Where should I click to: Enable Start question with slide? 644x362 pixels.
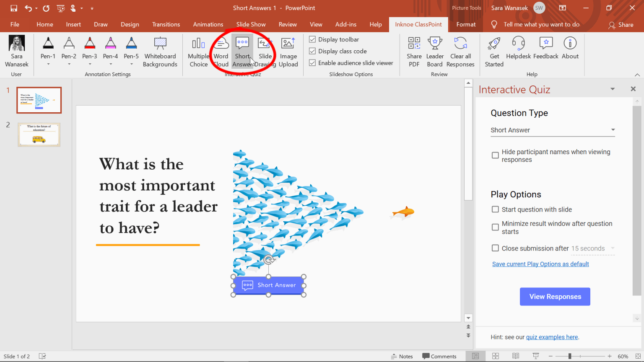pyautogui.click(x=495, y=209)
